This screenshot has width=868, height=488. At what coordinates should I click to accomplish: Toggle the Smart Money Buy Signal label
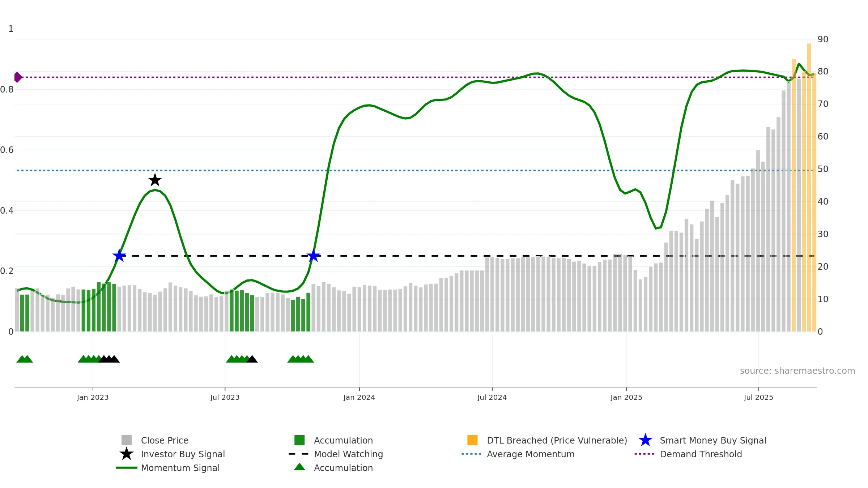coord(713,441)
